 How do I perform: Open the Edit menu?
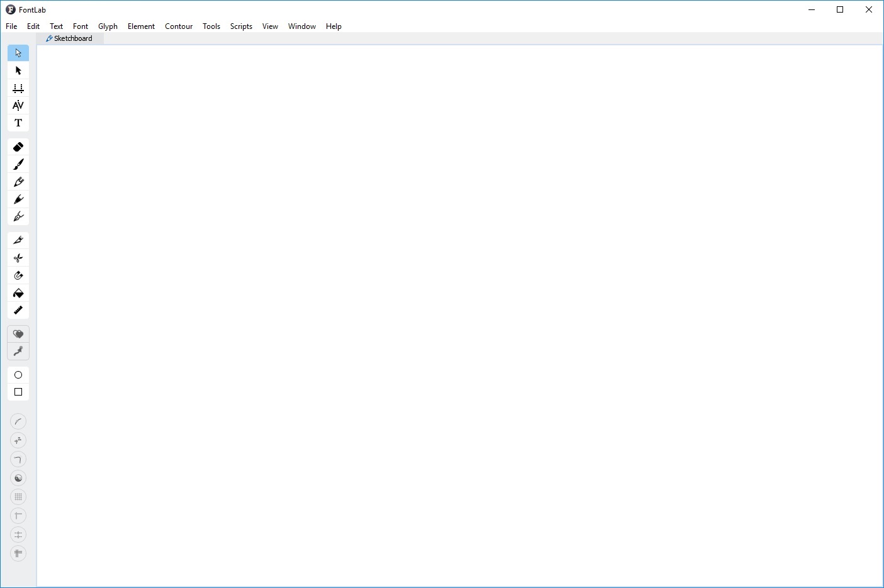click(33, 26)
